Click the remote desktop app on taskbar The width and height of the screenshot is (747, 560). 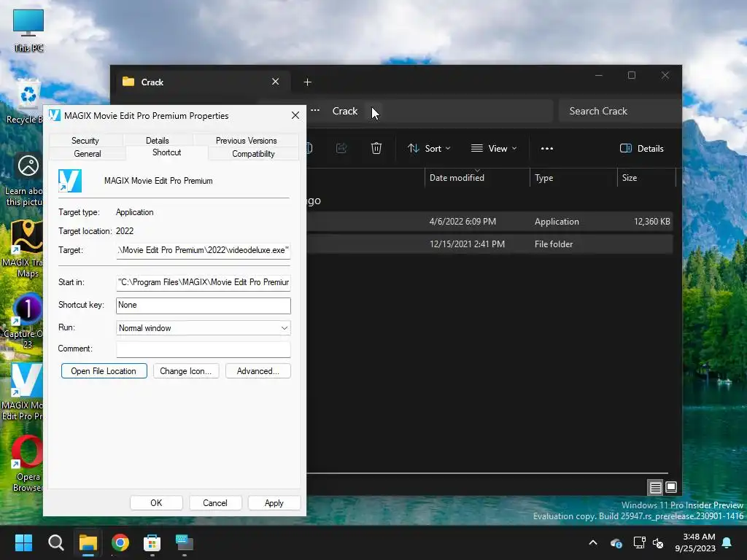(185, 542)
